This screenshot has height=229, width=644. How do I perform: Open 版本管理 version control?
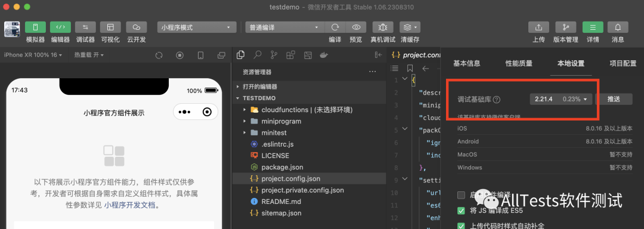click(x=565, y=27)
